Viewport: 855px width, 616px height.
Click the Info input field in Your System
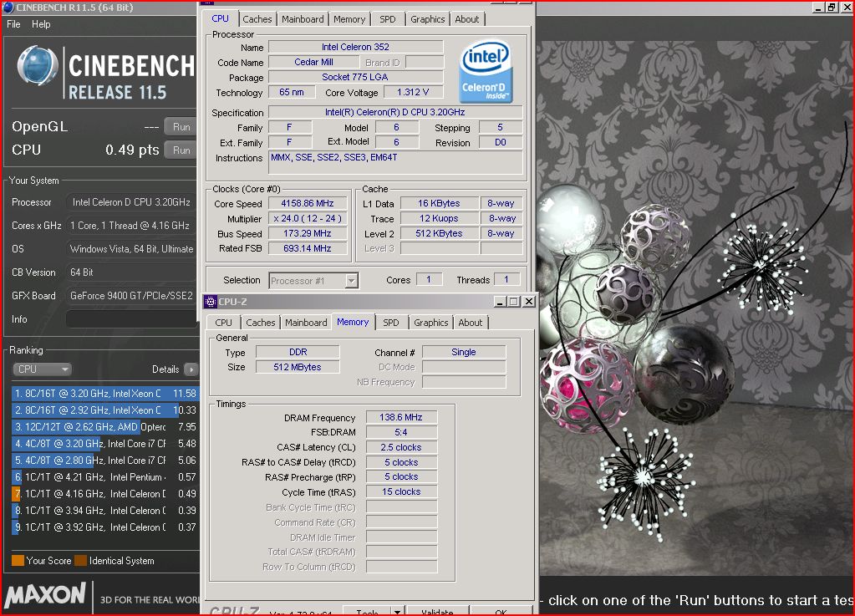click(x=131, y=319)
